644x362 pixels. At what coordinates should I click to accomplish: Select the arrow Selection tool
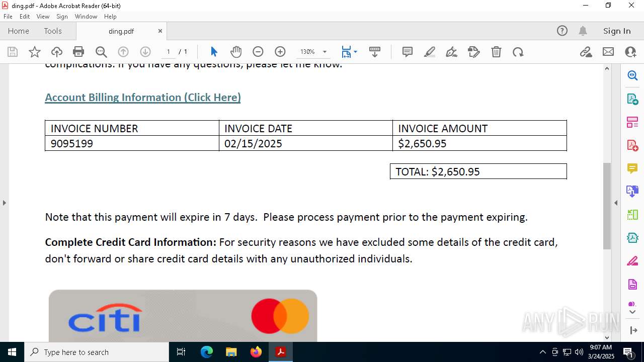pyautogui.click(x=214, y=52)
